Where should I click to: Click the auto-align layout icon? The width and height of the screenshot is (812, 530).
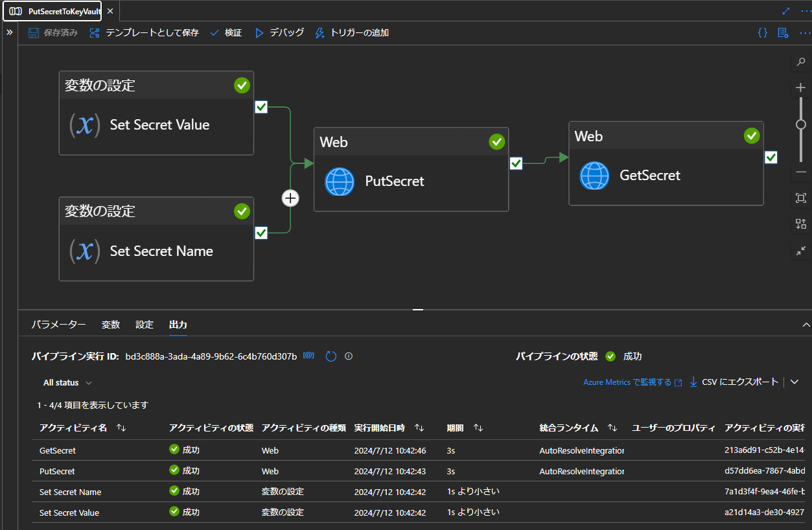pyautogui.click(x=801, y=224)
